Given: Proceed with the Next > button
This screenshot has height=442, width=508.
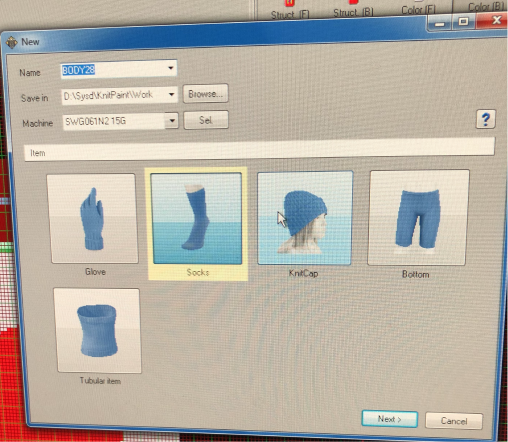Looking at the screenshot, I should click(x=390, y=419).
